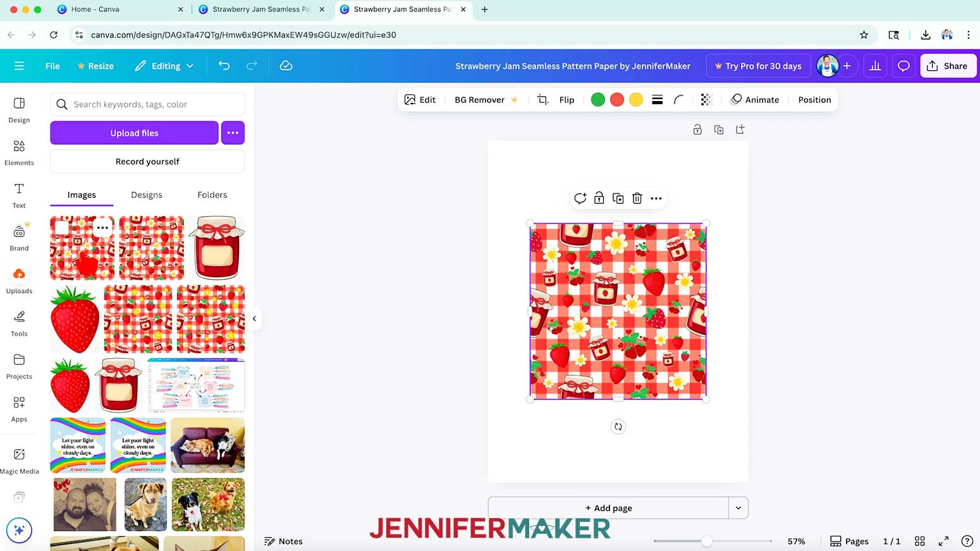Open the Tools panel
980x551 pixels.
pos(19,324)
